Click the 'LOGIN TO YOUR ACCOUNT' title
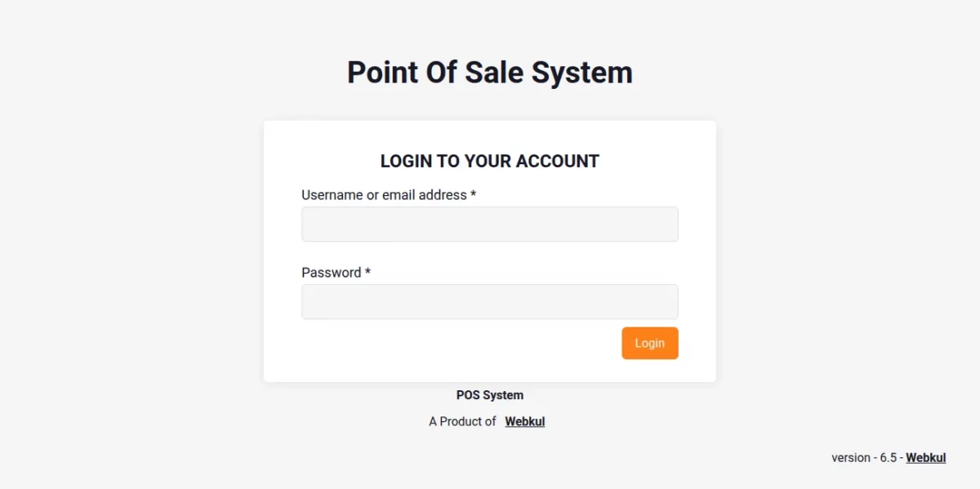 [x=489, y=161]
